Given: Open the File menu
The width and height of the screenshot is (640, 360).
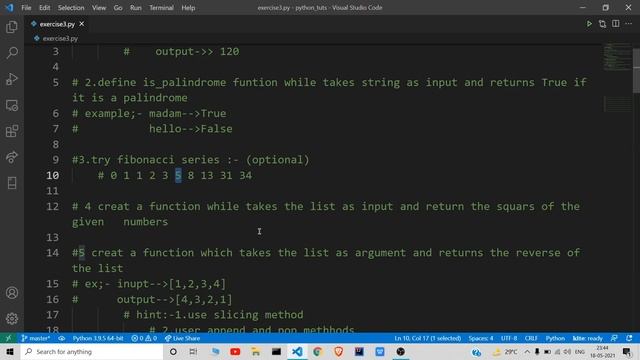Looking at the screenshot, I should [x=26, y=8].
